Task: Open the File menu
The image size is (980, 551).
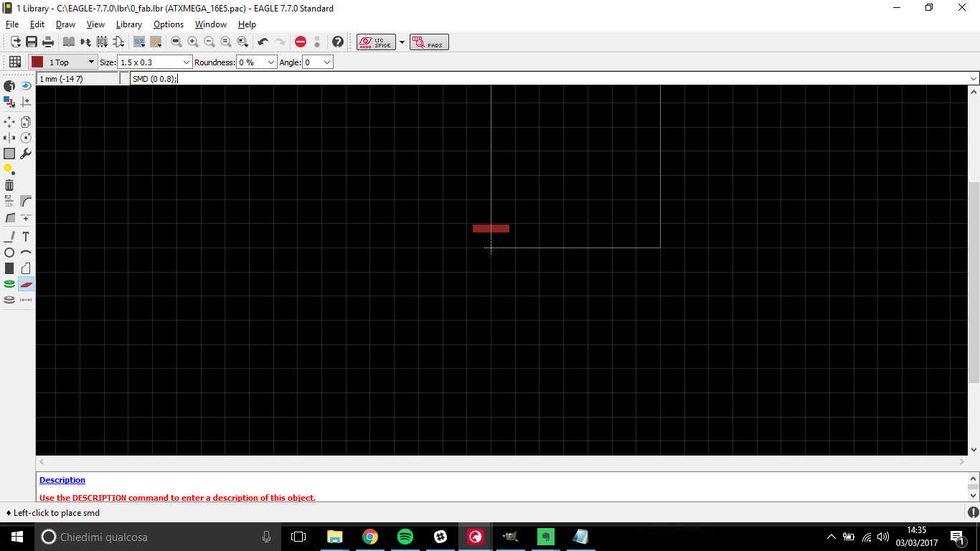Action: (x=11, y=24)
